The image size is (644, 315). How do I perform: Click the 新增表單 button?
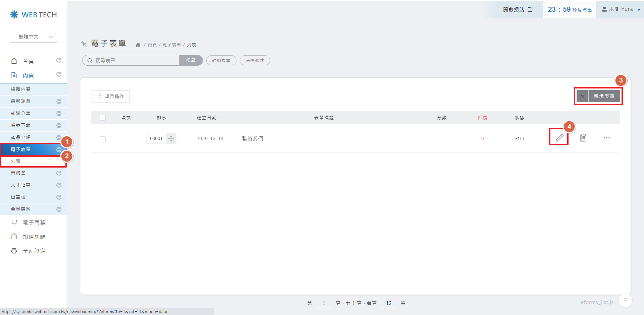(x=603, y=96)
